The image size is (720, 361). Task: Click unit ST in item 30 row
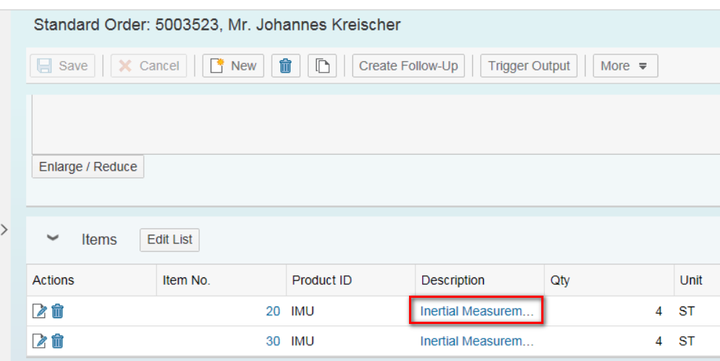click(686, 341)
